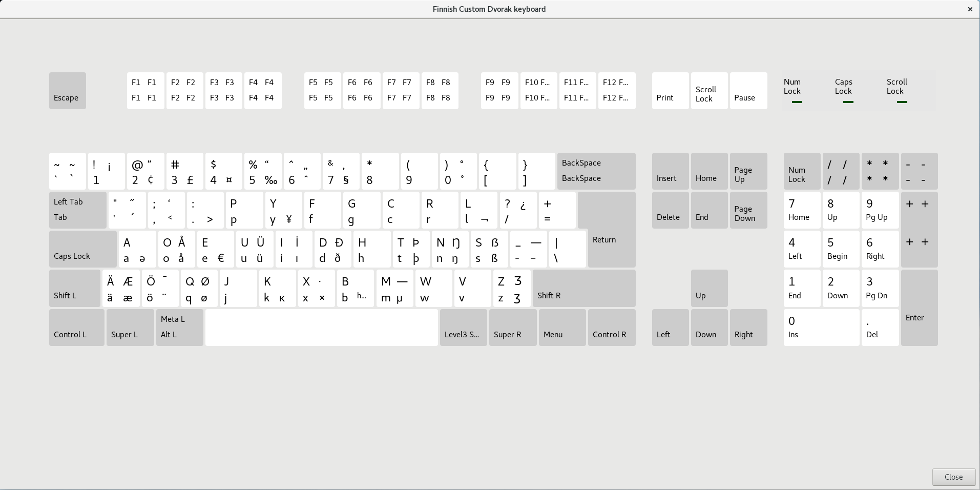Click the space bar key

[322, 328]
